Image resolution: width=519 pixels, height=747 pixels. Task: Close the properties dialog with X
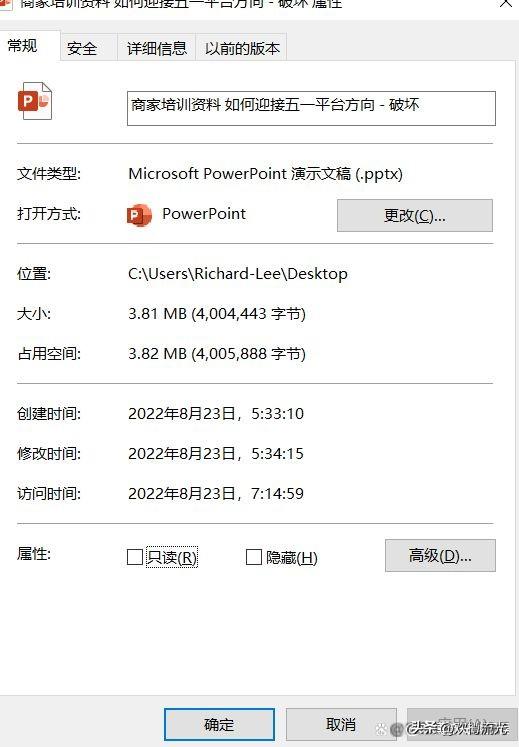[x=507, y=4]
